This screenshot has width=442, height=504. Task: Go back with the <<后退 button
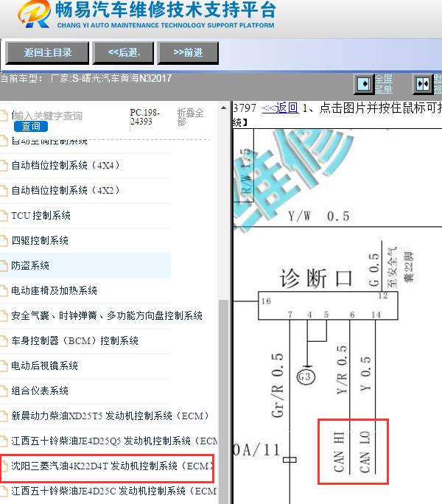point(124,53)
